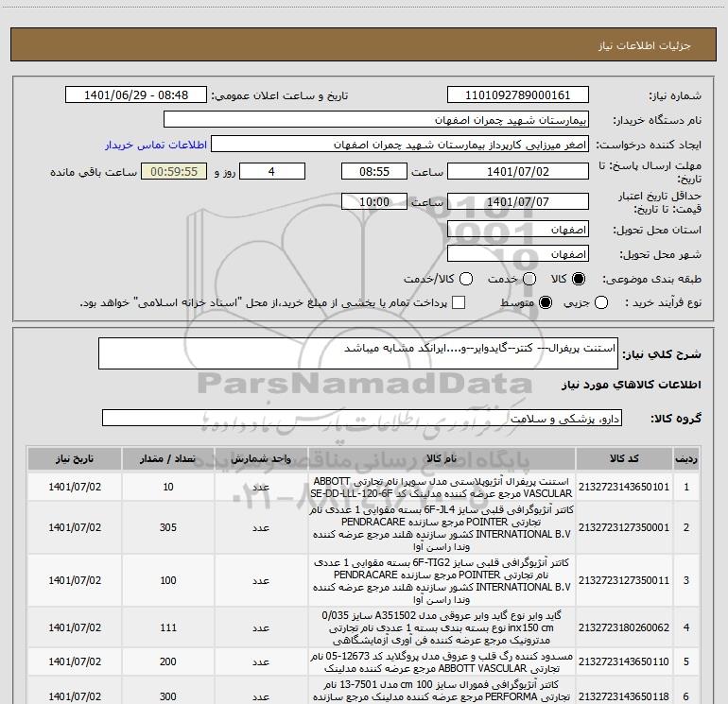Click the deadline time field 08:55
This screenshot has width=728, height=704.
pyautogui.click(x=374, y=172)
